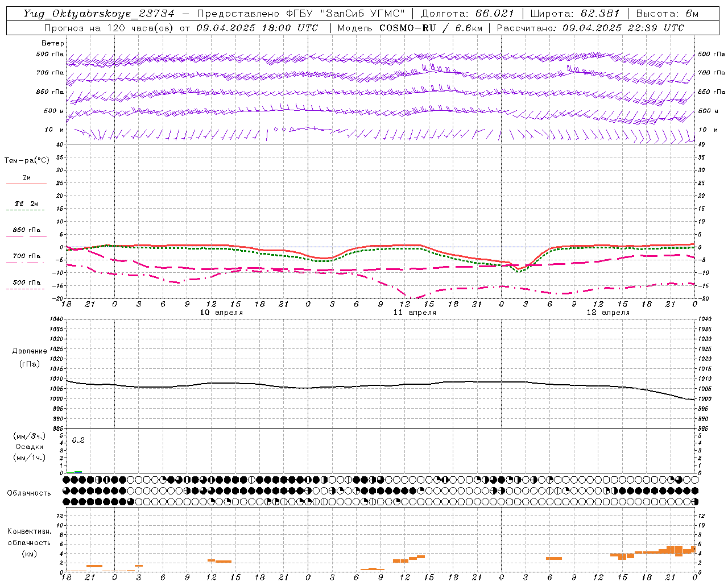This screenshot has height=582, width=728.
Task: Click the 12 апреля date label
Action: (x=608, y=313)
